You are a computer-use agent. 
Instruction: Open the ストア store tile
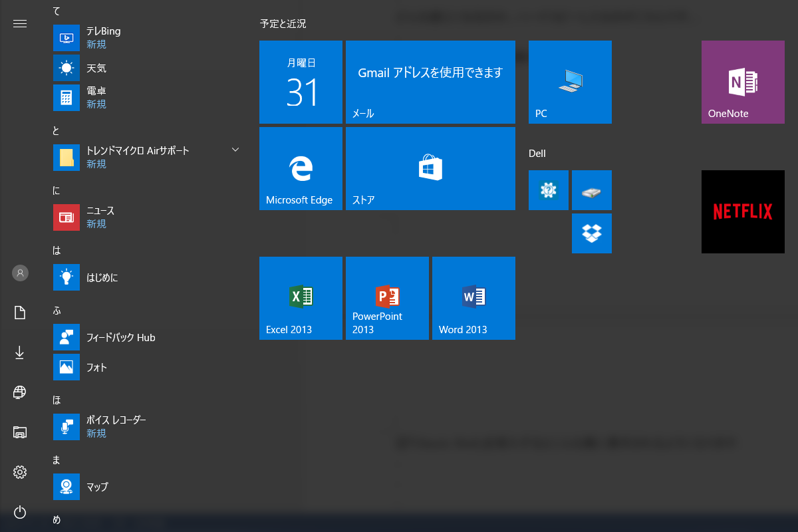(x=430, y=168)
